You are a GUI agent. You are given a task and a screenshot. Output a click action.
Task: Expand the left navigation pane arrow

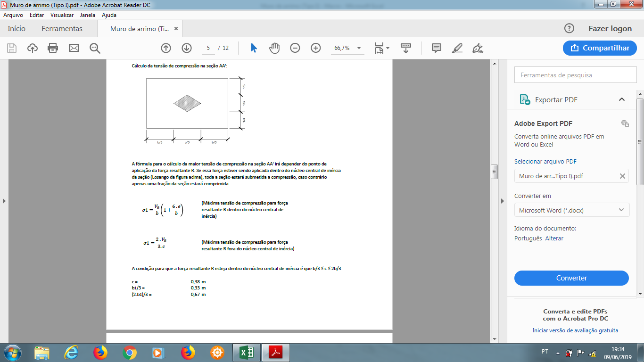4,201
